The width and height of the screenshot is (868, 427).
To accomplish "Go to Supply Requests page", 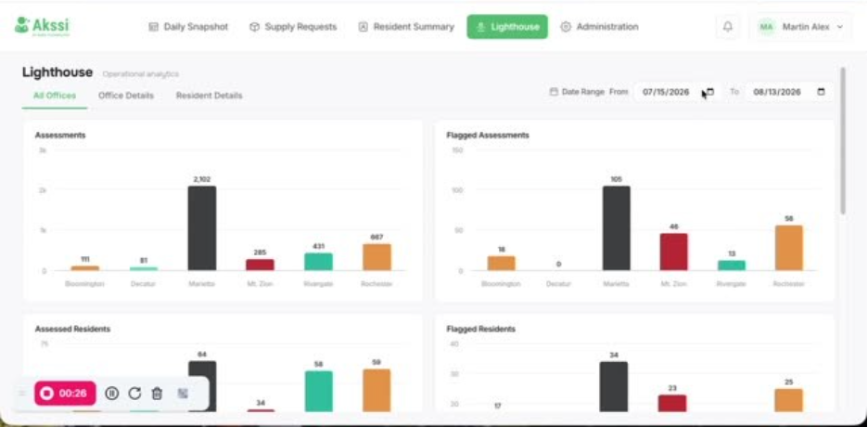I will pyautogui.click(x=293, y=27).
